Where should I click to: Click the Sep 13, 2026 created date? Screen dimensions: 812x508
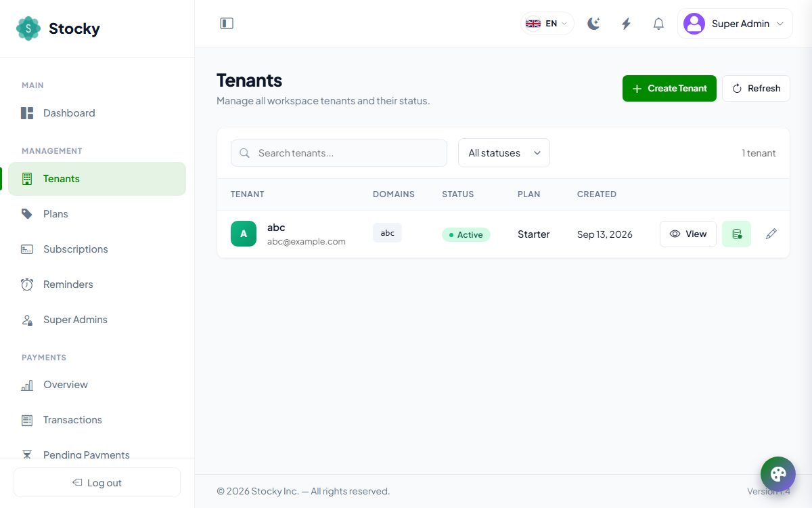(x=605, y=234)
